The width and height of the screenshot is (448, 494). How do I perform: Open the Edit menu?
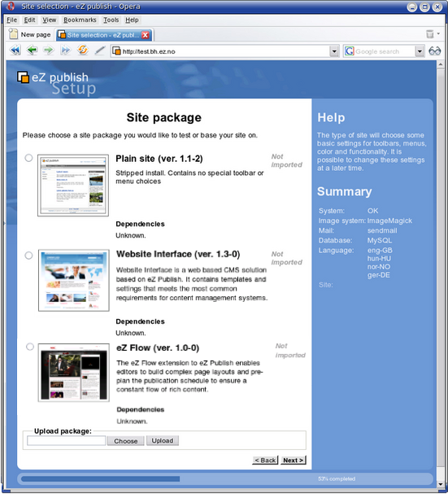[x=29, y=20]
